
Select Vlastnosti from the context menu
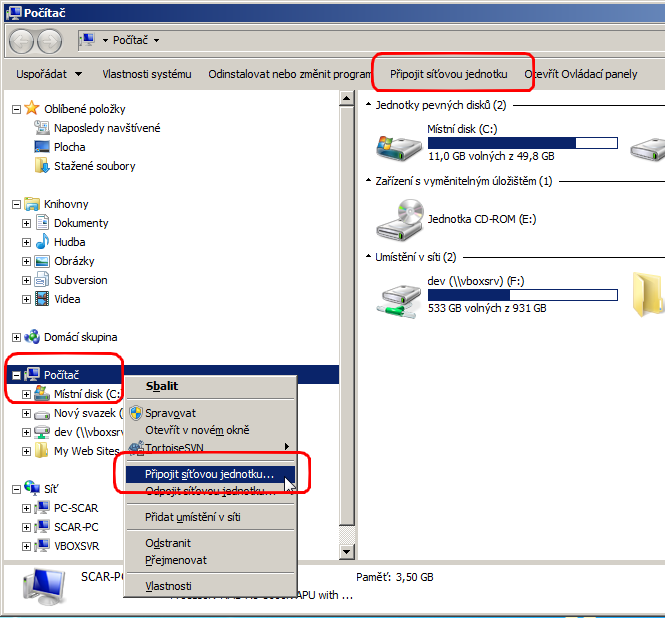pyautogui.click(x=168, y=586)
